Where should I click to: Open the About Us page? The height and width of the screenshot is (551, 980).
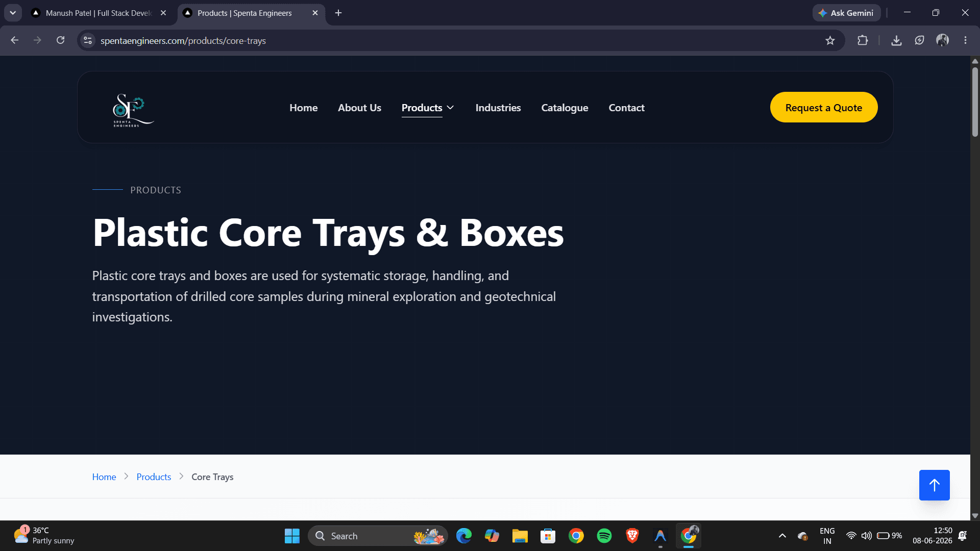click(x=359, y=108)
